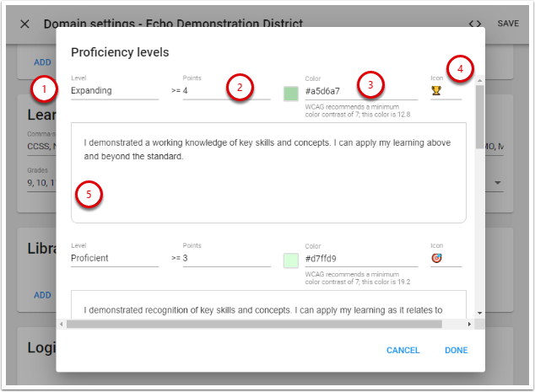535x392 pixels.
Task: Click the vertical scrollbar down arrow
Action: tap(479, 313)
